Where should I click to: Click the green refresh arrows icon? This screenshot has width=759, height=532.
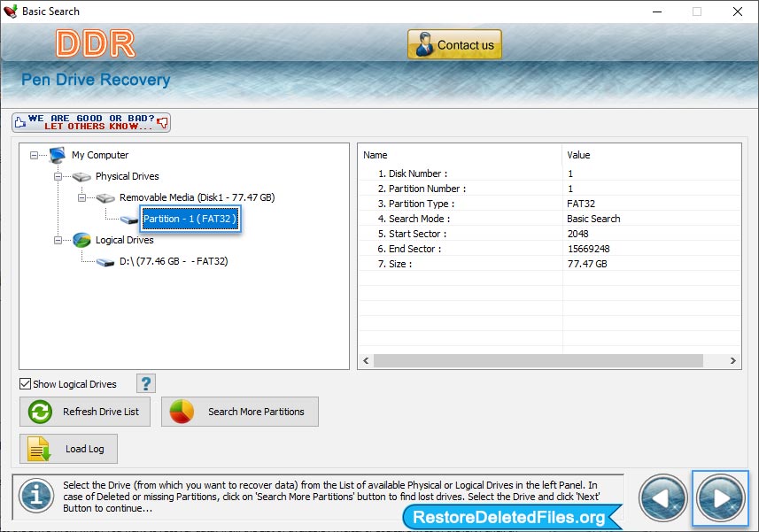tap(40, 412)
